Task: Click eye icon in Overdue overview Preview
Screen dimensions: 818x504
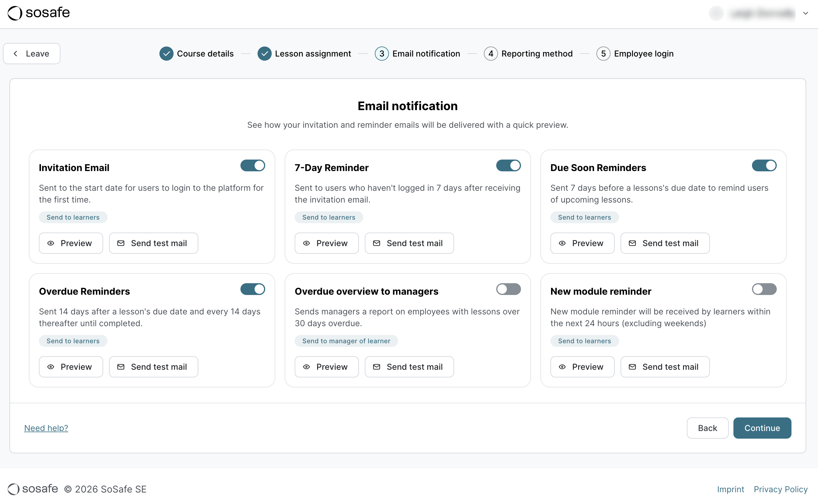Action: 306,367
